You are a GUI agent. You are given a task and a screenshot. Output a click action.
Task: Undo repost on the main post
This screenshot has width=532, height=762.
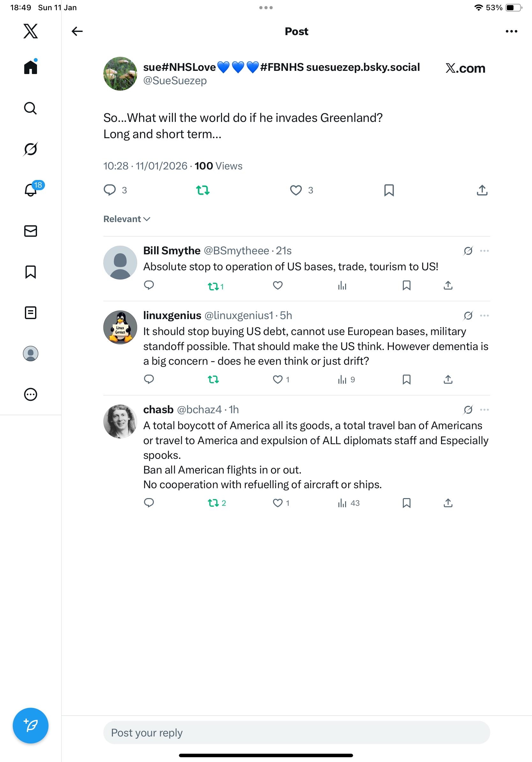click(x=203, y=190)
